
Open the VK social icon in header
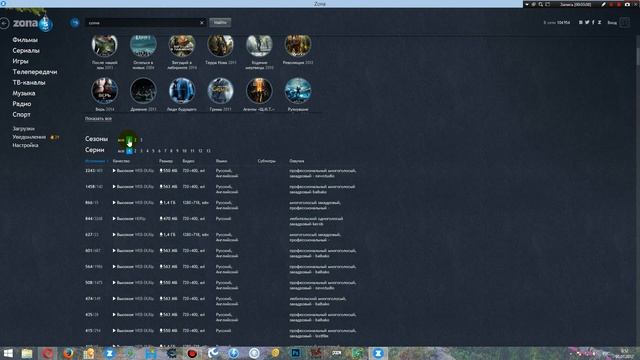580,22
